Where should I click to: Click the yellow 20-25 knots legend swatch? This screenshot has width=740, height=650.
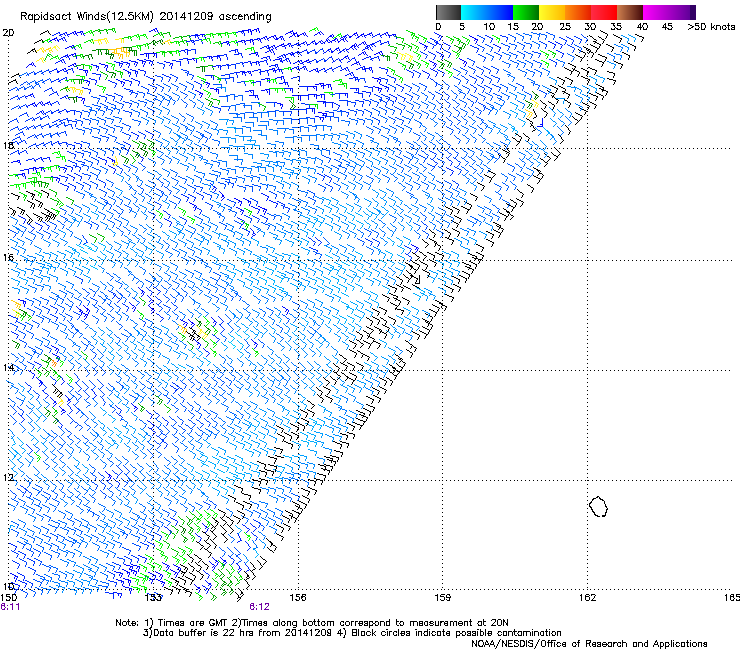coord(552,12)
